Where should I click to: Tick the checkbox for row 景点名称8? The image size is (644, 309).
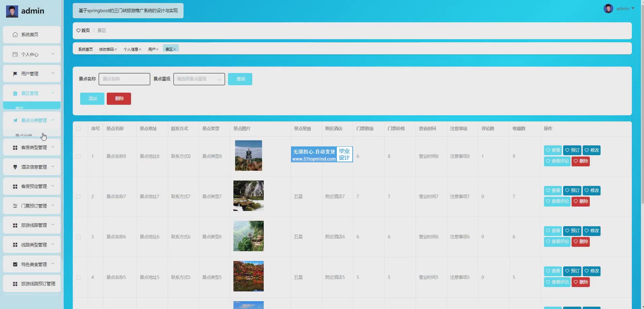[x=78, y=157]
